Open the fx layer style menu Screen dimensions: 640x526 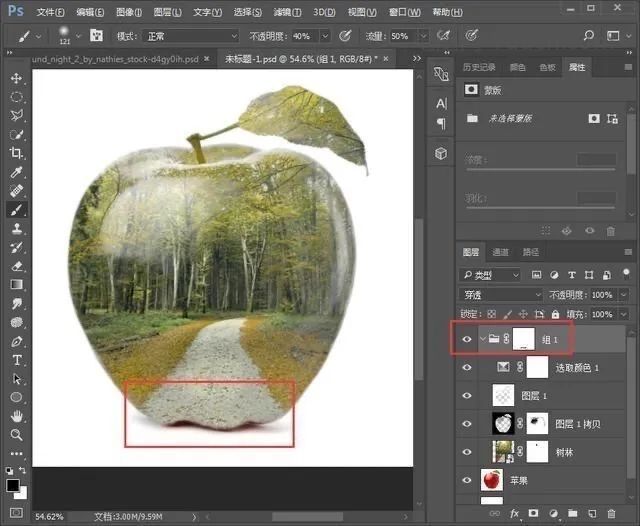515,512
